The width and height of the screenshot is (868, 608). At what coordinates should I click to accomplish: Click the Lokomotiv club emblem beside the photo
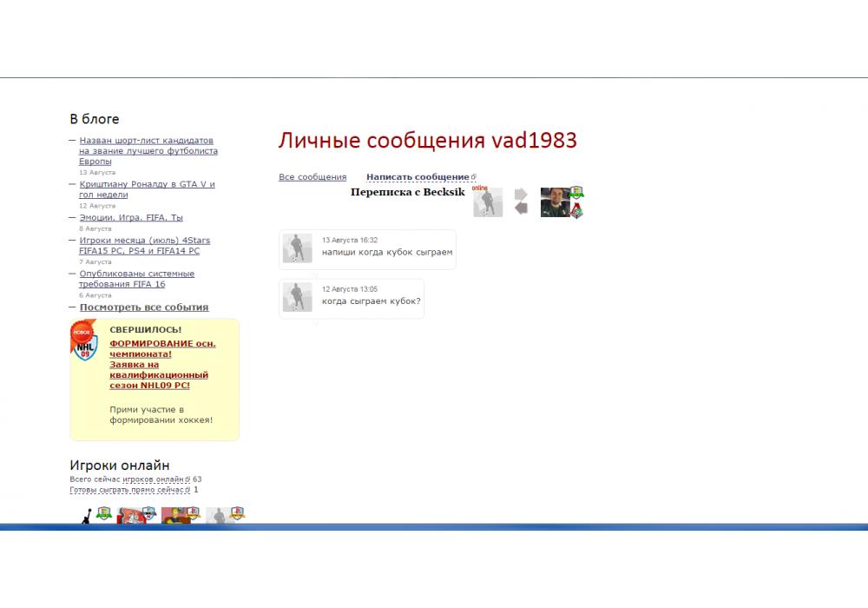click(x=577, y=210)
